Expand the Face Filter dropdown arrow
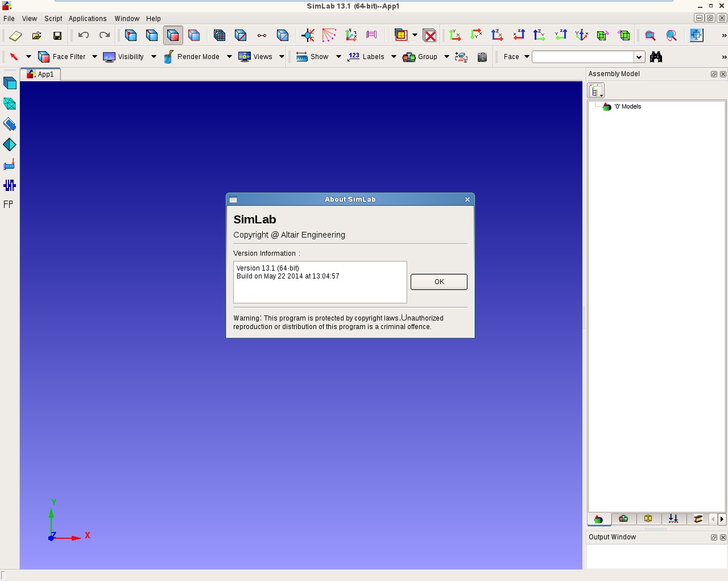Image resolution: width=728 pixels, height=582 pixels. (x=94, y=57)
